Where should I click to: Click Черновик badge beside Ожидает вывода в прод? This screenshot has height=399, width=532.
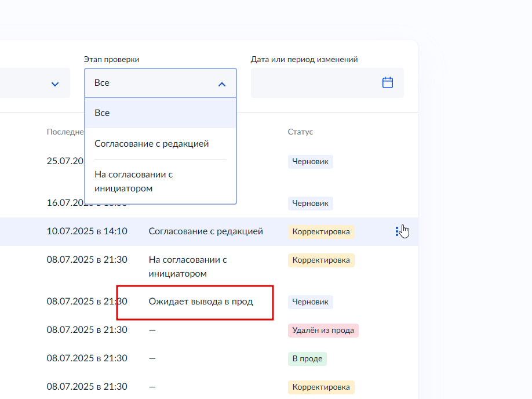coord(311,302)
